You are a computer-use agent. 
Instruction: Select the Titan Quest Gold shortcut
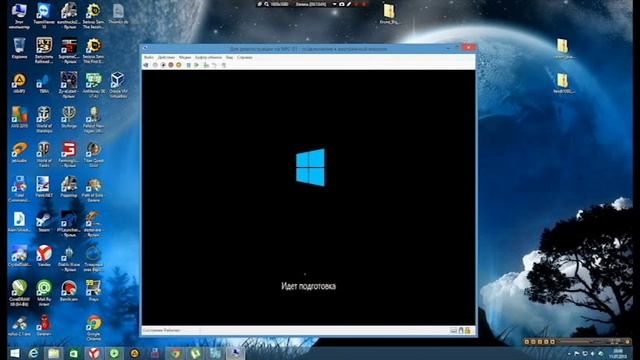tap(93, 154)
